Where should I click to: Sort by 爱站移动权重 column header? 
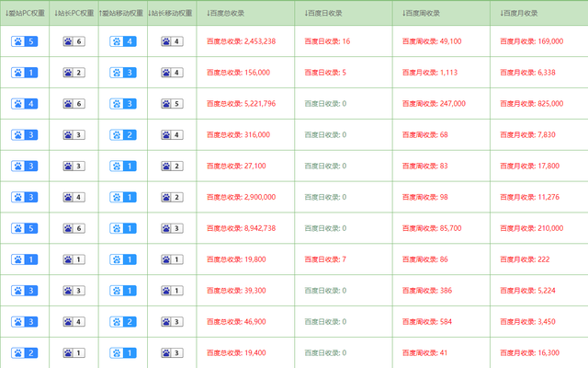click(x=121, y=13)
